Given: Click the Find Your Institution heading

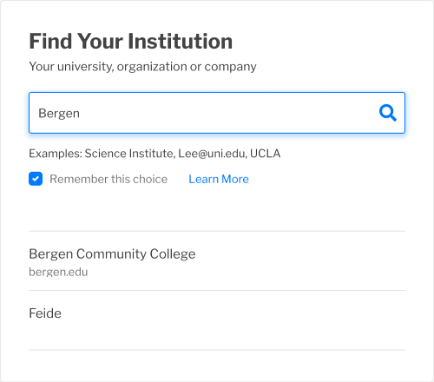Looking at the screenshot, I should point(131,41).
